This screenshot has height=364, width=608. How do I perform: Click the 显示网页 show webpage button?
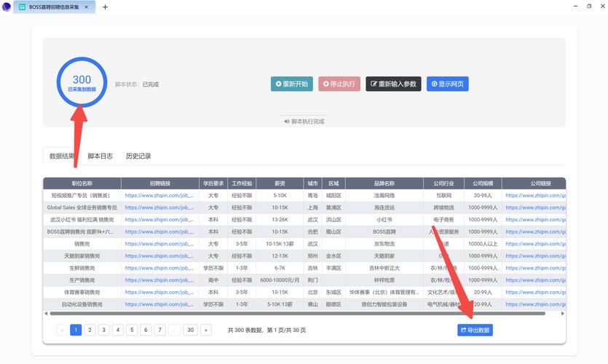[447, 84]
